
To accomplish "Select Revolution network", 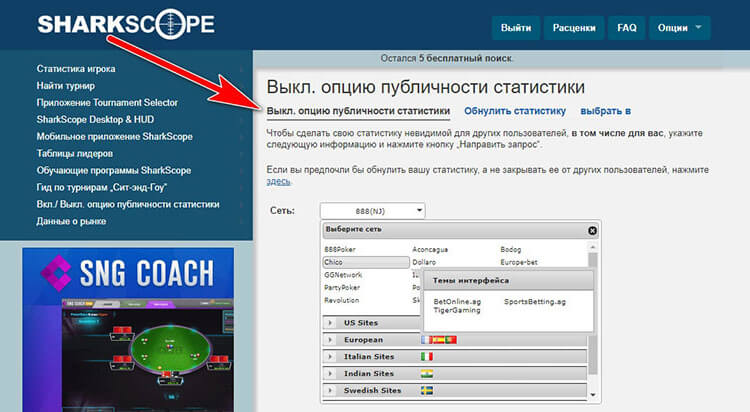I will point(342,301).
